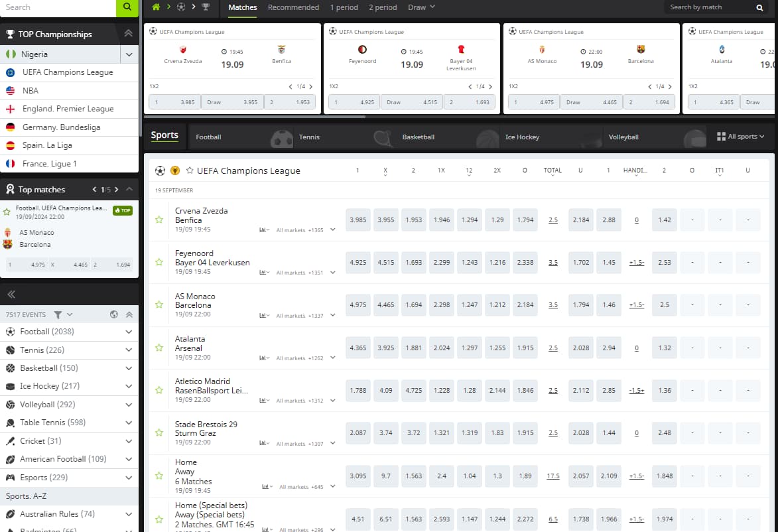Click Draw 4.515 on Feyenoord card
The width and height of the screenshot is (778, 532).
412,102
